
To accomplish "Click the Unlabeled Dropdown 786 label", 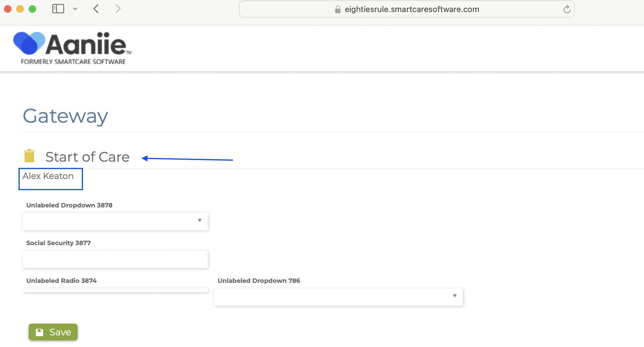I will (259, 281).
